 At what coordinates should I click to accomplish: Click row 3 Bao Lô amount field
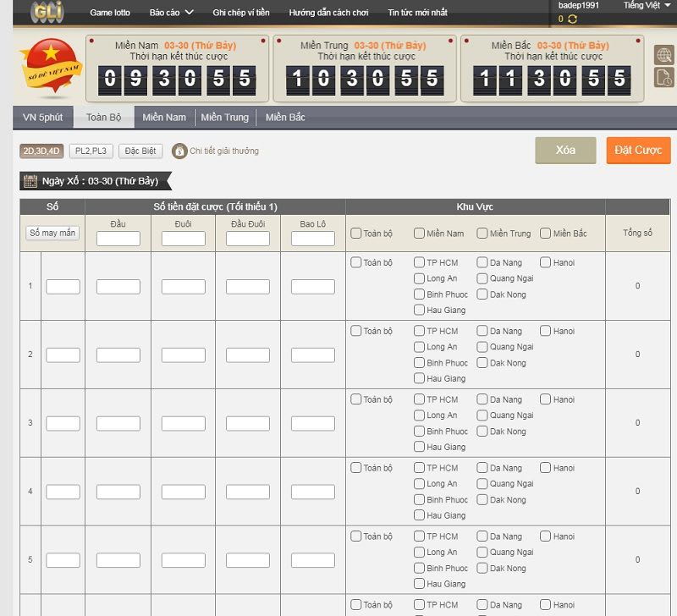(x=313, y=423)
